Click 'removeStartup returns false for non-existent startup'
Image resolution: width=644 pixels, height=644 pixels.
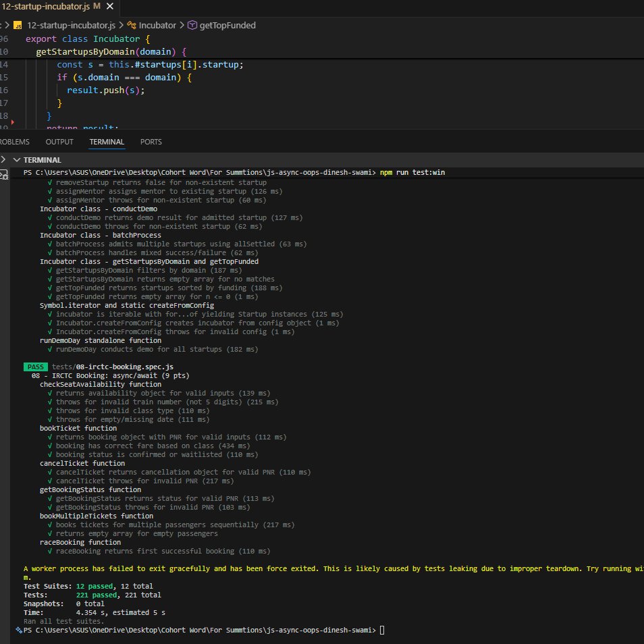pyautogui.click(x=161, y=183)
